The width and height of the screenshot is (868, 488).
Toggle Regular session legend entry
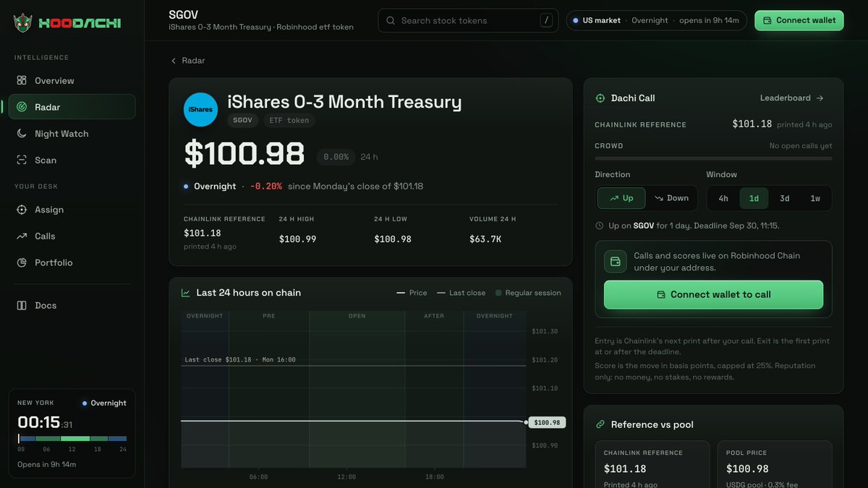[x=528, y=293]
